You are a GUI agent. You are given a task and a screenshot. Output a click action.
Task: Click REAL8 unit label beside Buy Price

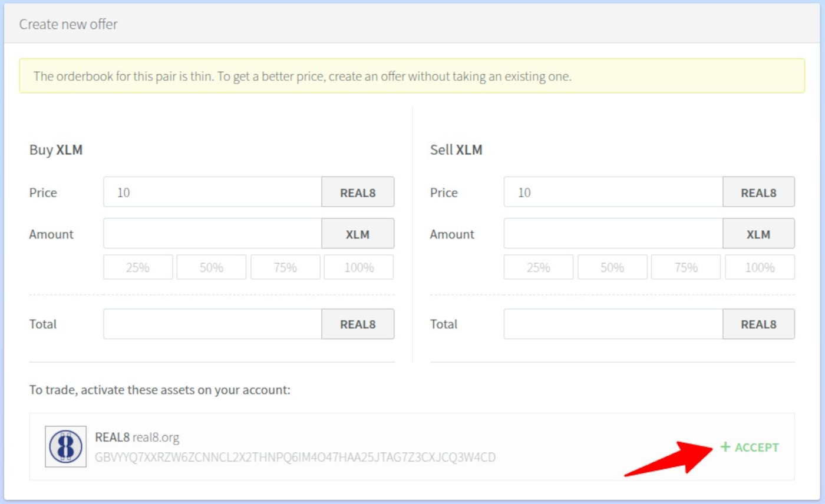pos(358,192)
